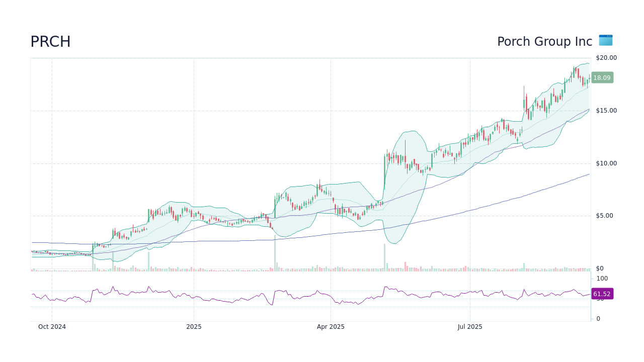Open the Oct 2024 axis label options
This screenshot has width=644, height=362.
click(x=52, y=326)
